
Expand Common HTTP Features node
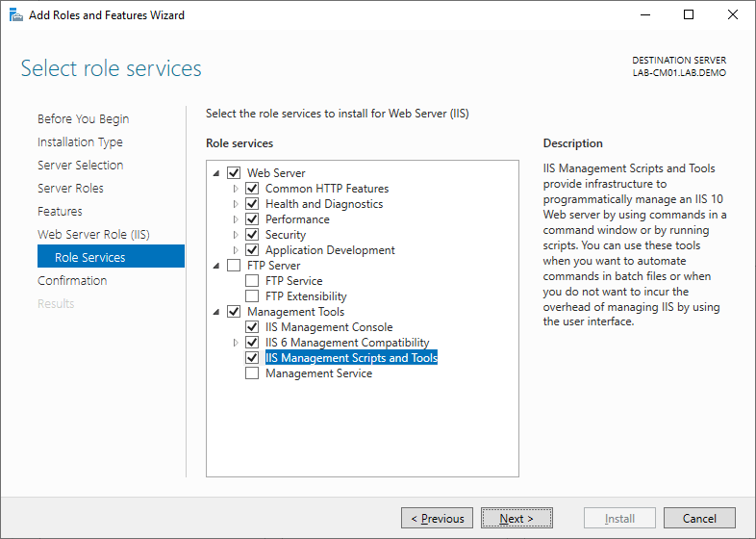point(236,189)
